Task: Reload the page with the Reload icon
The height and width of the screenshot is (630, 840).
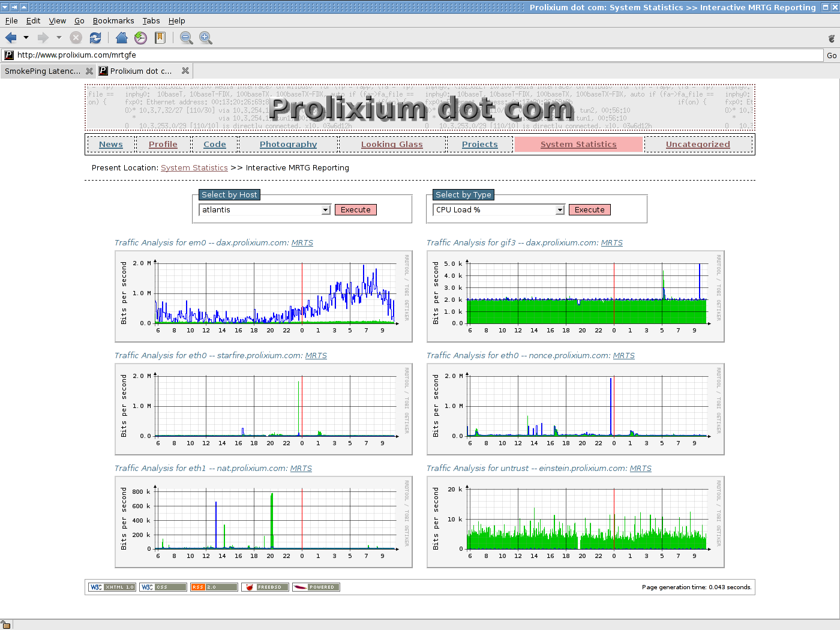Action: (95, 38)
